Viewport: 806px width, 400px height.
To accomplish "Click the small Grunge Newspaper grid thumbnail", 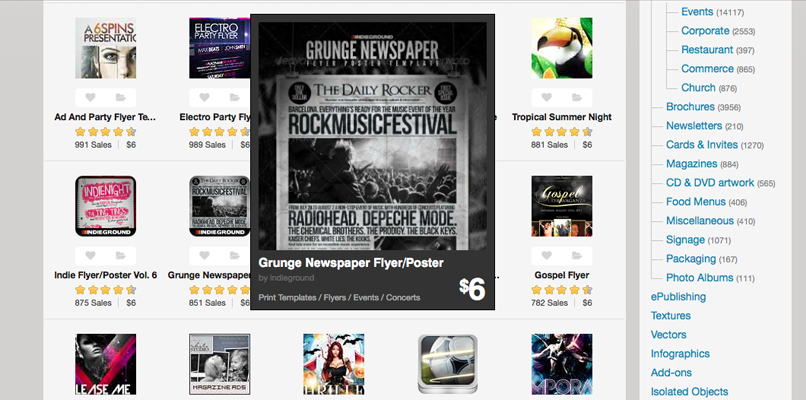I will pos(219,206).
